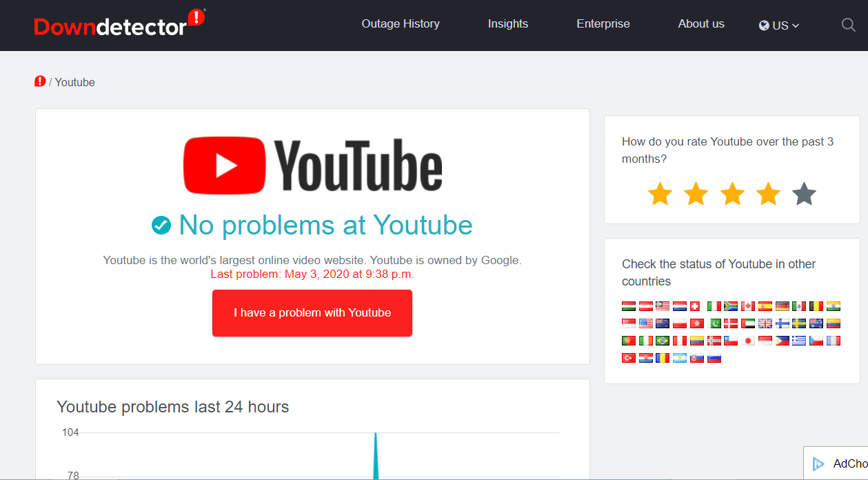Image resolution: width=868 pixels, height=480 pixels.
Task: Choose the Argentina flag
Action: tap(680, 358)
